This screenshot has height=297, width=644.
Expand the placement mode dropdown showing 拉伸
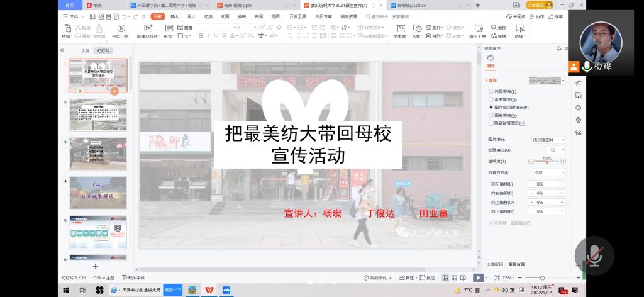548,172
